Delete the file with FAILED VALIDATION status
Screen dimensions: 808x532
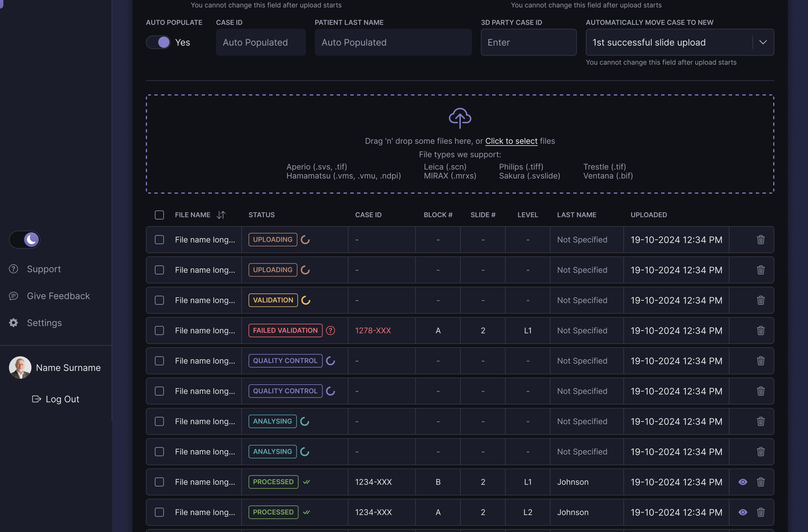(761, 330)
